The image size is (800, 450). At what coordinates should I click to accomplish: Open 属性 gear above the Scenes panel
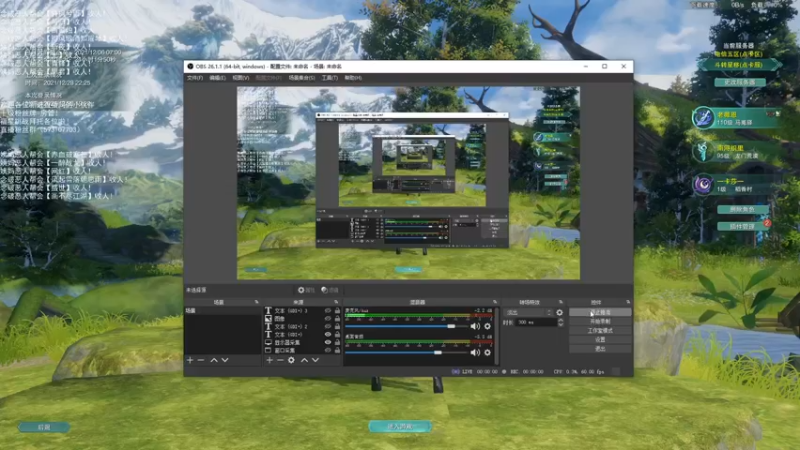(x=306, y=290)
